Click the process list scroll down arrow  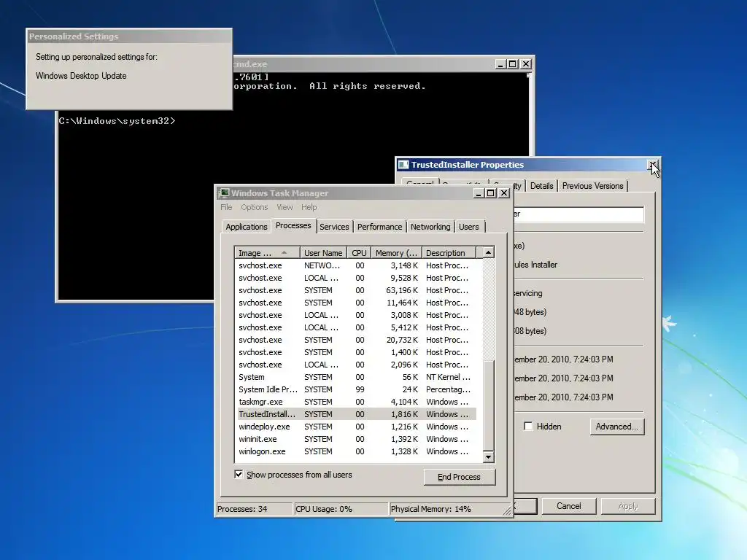tap(488, 457)
